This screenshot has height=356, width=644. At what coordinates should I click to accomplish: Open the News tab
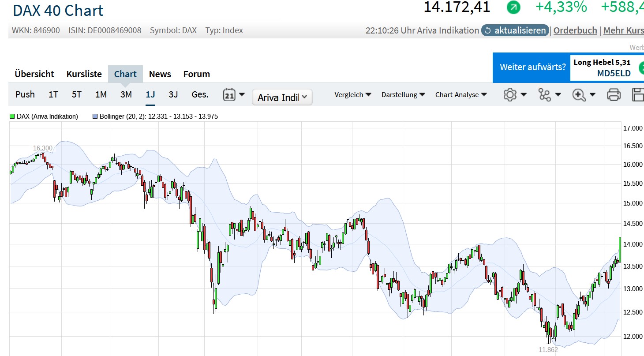(x=160, y=74)
